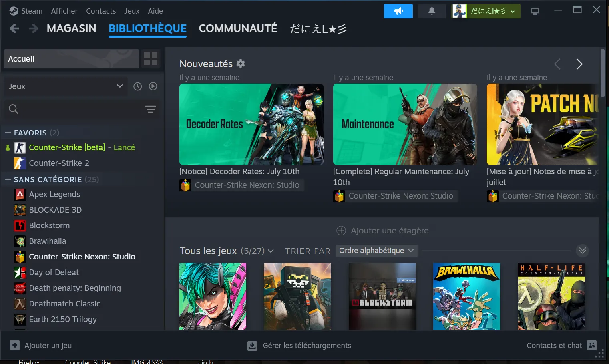Open the Decoder Rates news thumbnail

click(251, 124)
